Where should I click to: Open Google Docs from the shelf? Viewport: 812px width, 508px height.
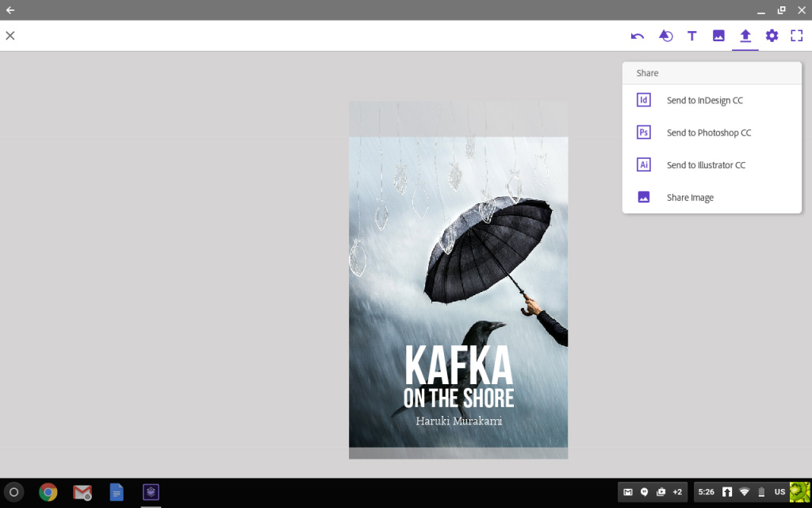116,492
